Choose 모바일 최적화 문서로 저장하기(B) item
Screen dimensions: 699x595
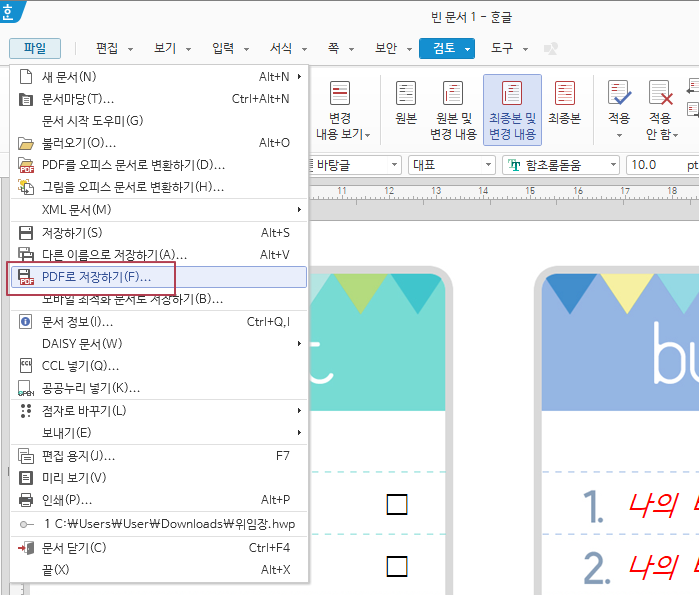pos(159,299)
